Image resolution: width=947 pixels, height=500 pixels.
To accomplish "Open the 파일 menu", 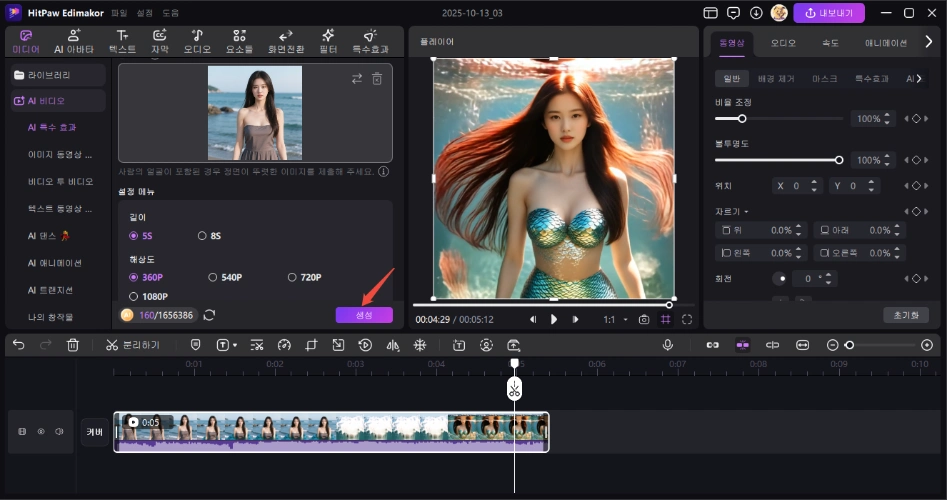I will [119, 13].
